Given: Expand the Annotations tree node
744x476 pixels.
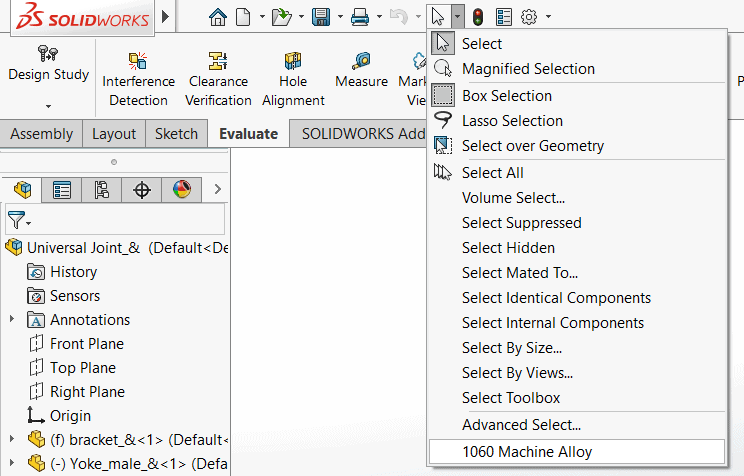Looking at the screenshot, I should pos(12,320).
